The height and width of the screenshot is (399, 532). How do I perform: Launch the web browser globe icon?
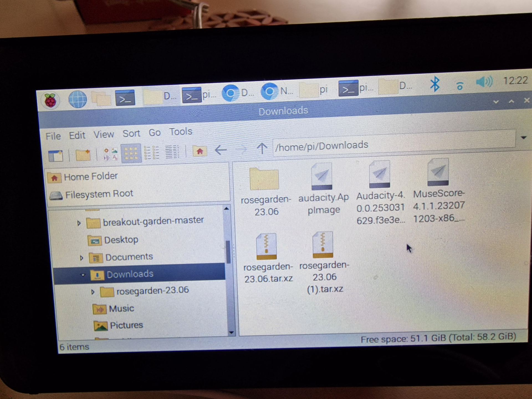pos(77,99)
